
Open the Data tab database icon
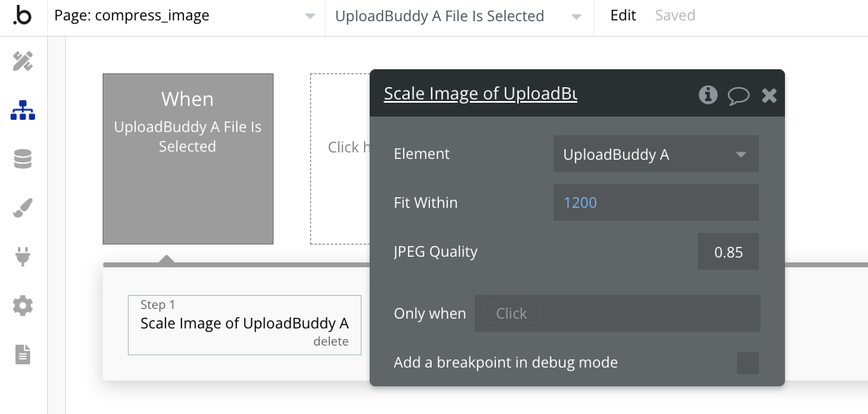(x=23, y=159)
